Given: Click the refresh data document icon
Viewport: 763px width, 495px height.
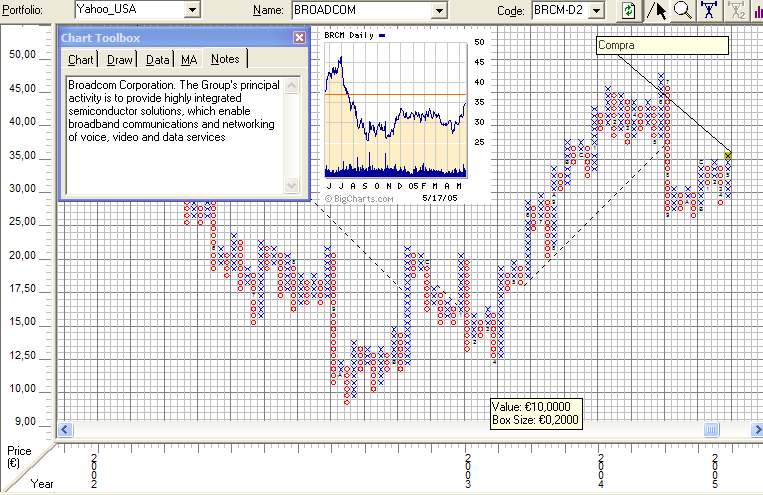Looking at the screenshot, I should click(x=628, y=10).
